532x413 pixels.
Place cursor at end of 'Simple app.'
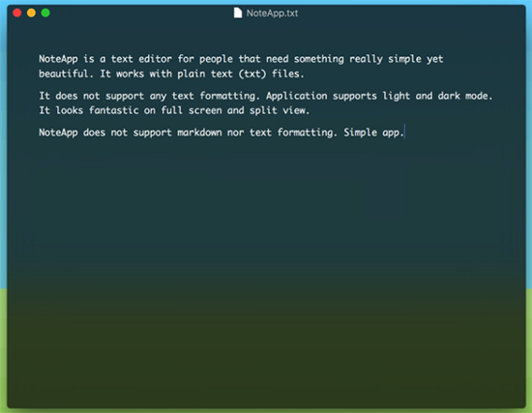404,133
